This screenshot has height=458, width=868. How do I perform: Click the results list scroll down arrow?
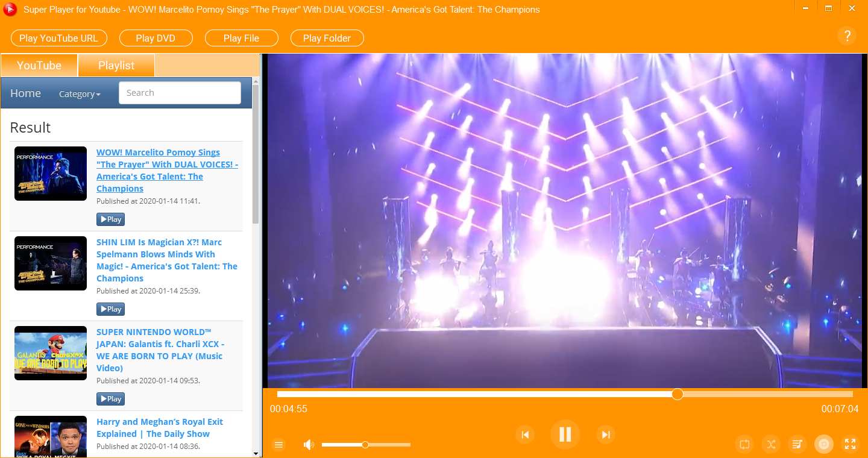click(x=256, y=453)
